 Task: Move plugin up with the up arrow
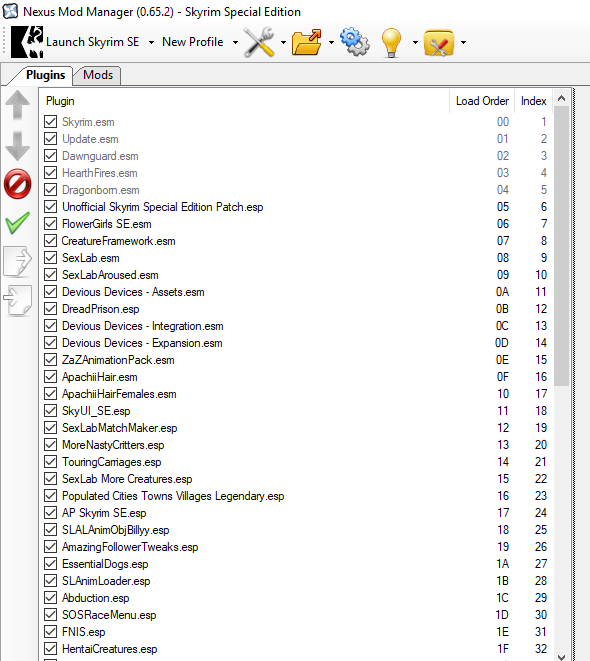click(x=18, y=105)
